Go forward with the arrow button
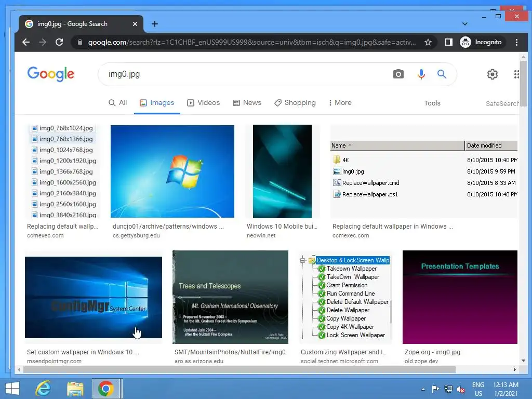The image size is (532, 399). coord(43,42)
